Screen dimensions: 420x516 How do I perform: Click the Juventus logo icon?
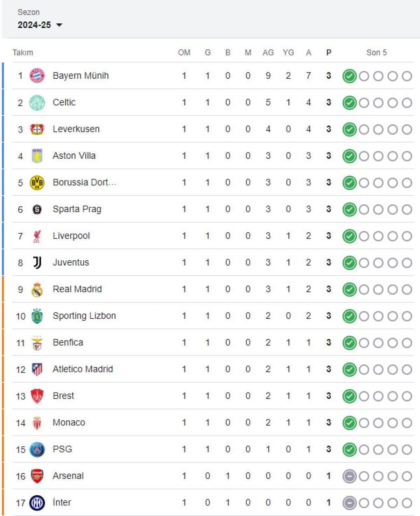[37, 262]
